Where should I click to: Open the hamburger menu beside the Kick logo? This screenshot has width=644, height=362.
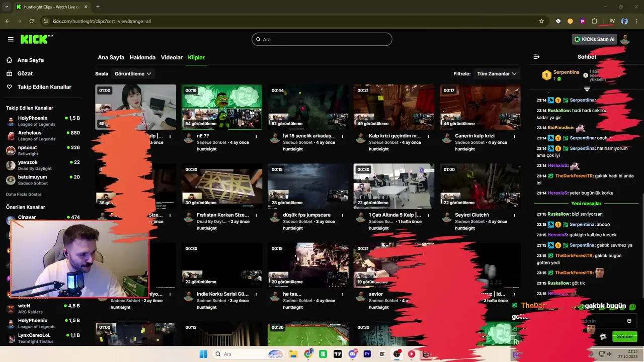pyautogui.click(x=11, y=39)
